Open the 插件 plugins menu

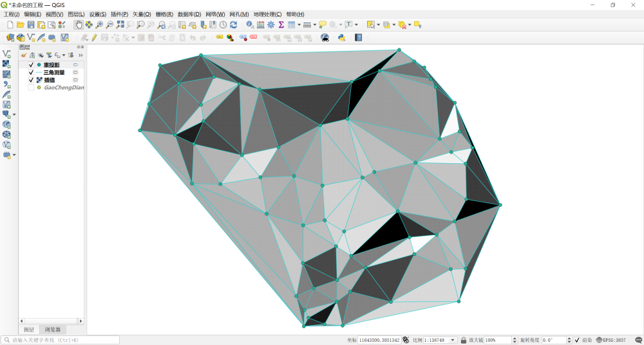click(x=120, y=14)
